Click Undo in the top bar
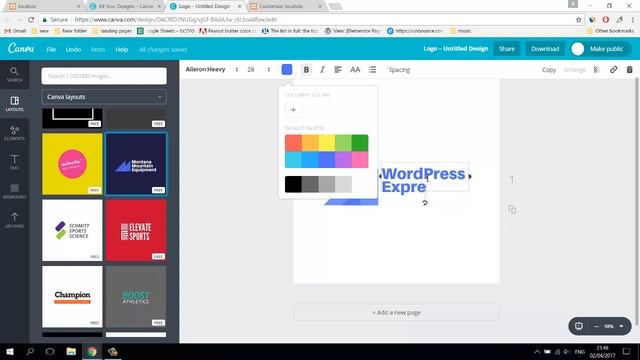The width and height of the screenshot is (640, 360). click(73, 49)
